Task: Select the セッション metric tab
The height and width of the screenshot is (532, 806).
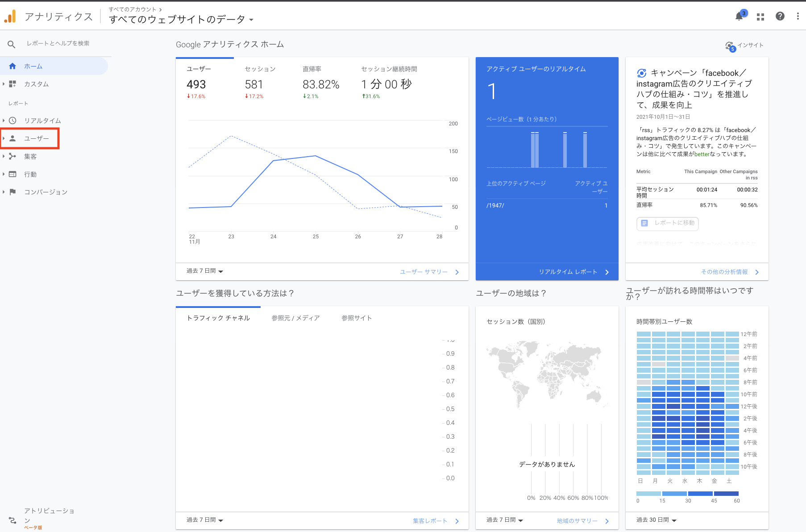Action: click(x=260, y=69)
